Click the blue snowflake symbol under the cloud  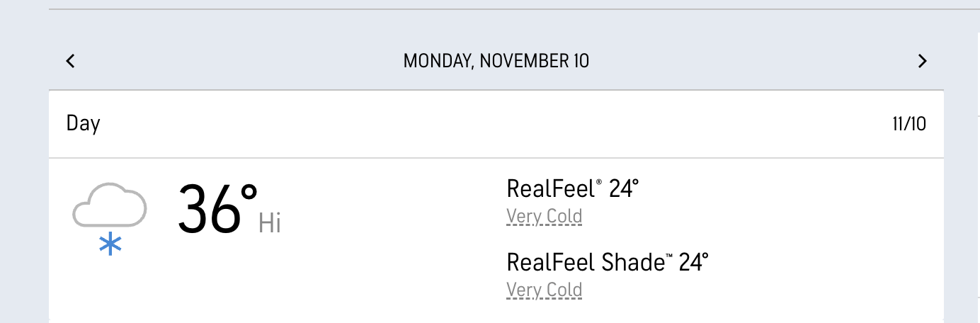click(109, 245)
